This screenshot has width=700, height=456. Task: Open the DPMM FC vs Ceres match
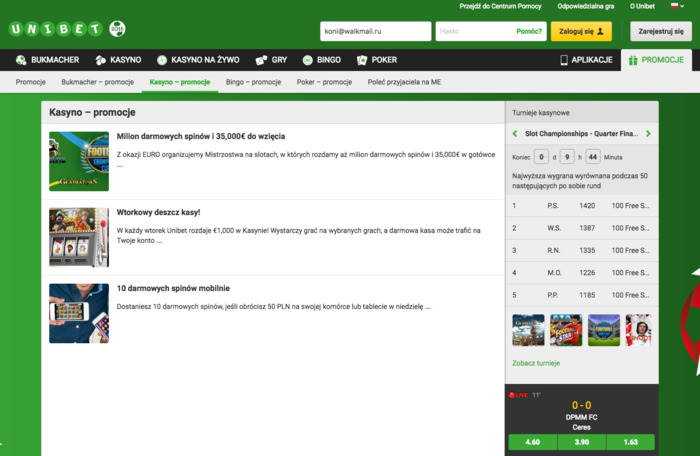coord(581,422)
